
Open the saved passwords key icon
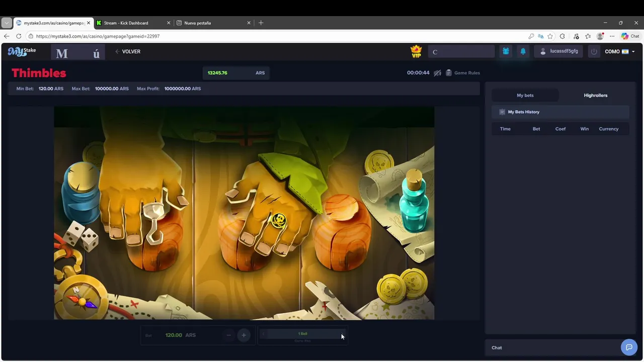click(531, 36)
